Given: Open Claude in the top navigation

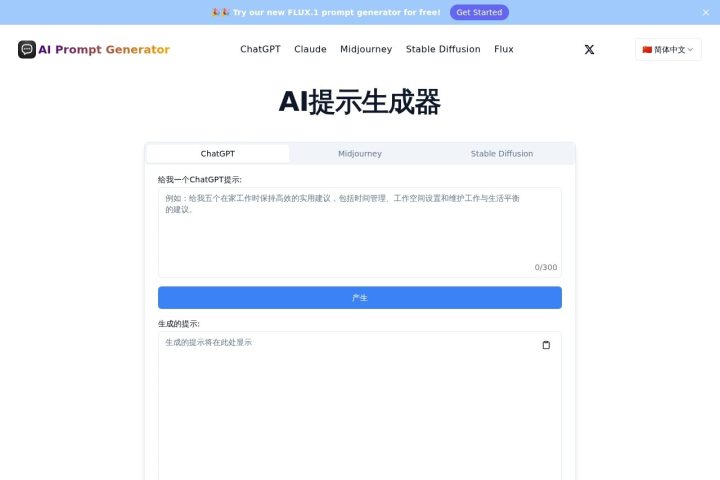Looking at the screenshot, I should coord(310,49).
